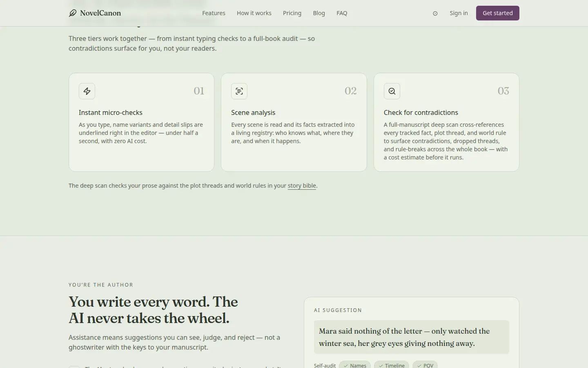Click the magnifier check icon on contradictions card
Viewport: 588px width, 368px height.
click(x=392, y=91)
